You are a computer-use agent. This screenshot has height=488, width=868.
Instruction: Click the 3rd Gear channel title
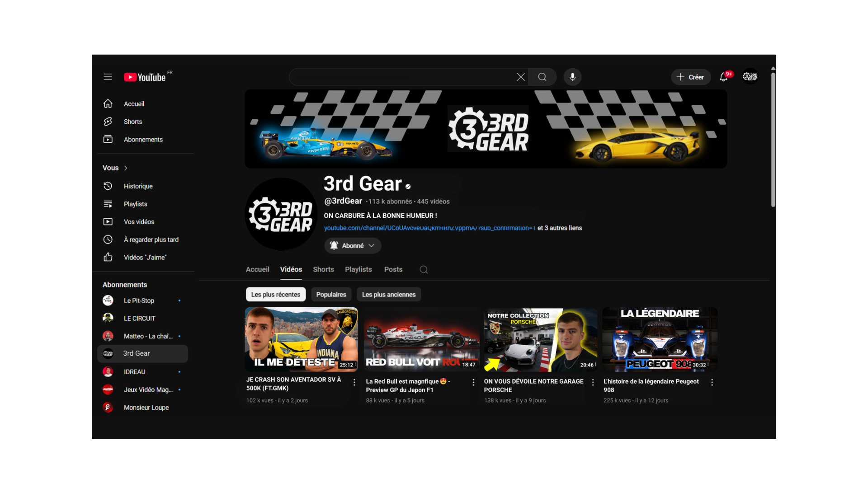(x=363, y=183)
